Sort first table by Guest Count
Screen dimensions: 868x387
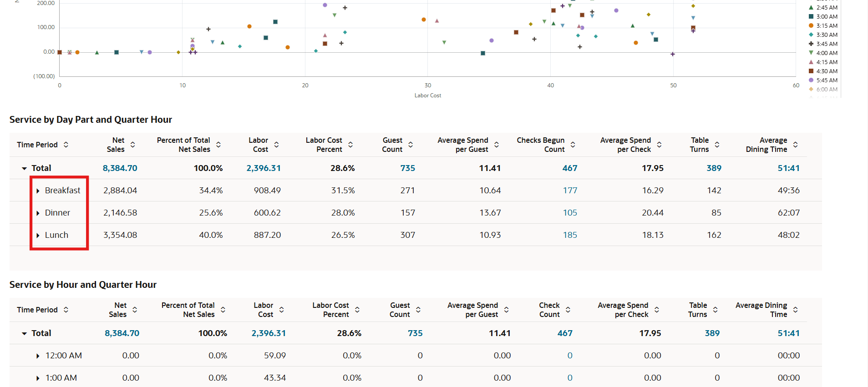[x=411, y=145]
